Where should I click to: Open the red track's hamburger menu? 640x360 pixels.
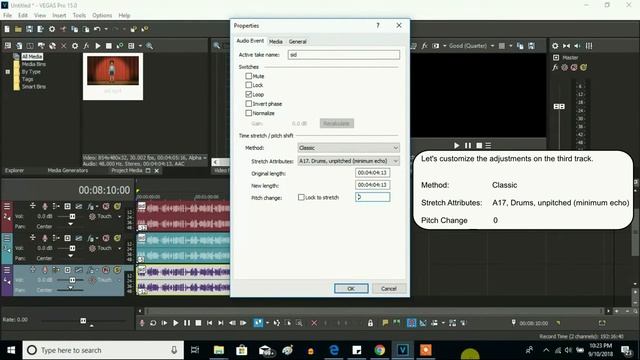pos(7,206)
